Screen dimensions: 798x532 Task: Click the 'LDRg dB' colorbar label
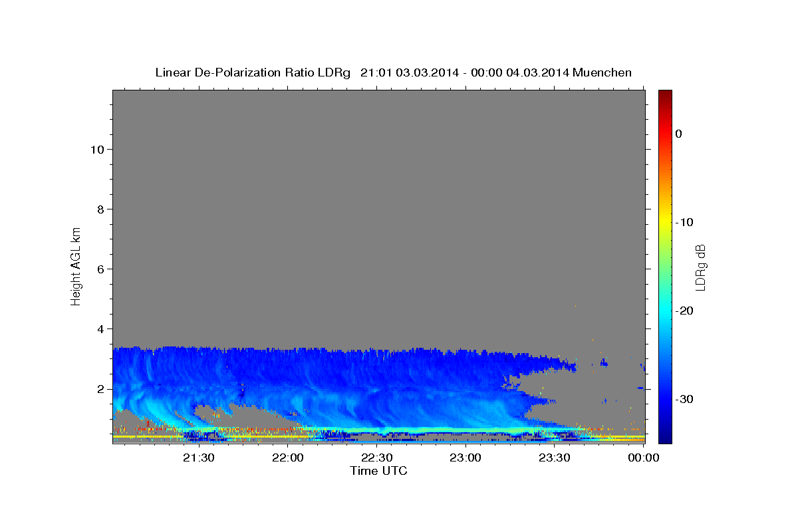[700, 267]
